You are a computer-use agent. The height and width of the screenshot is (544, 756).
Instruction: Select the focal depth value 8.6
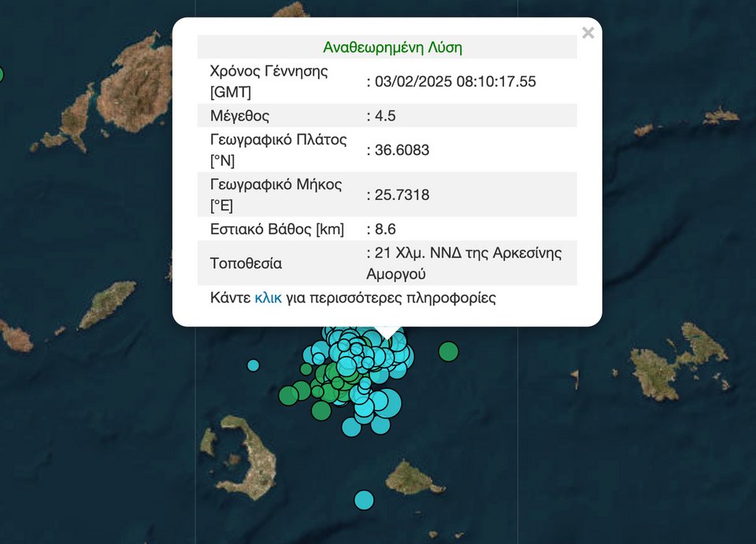point(385,229)
